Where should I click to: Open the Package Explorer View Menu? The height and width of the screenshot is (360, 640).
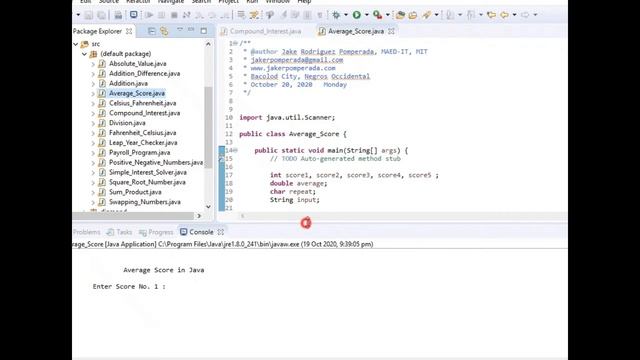click(180, 30)
